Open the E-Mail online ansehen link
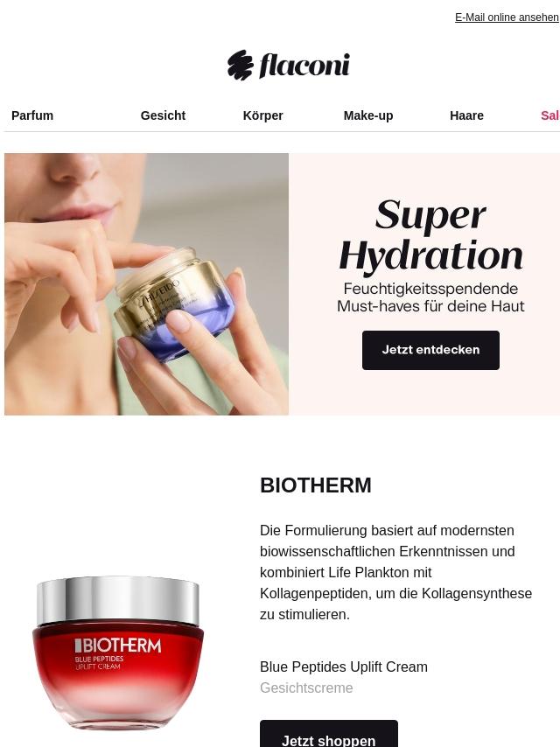Image resolution: width=560 pixels, height=747 pixels. coord(507,17)
